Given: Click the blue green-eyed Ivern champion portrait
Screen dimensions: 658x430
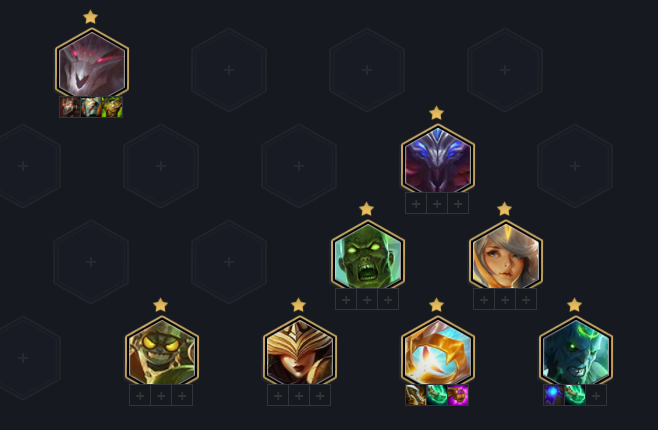Looking at the screenshot, I should [576, 352].
